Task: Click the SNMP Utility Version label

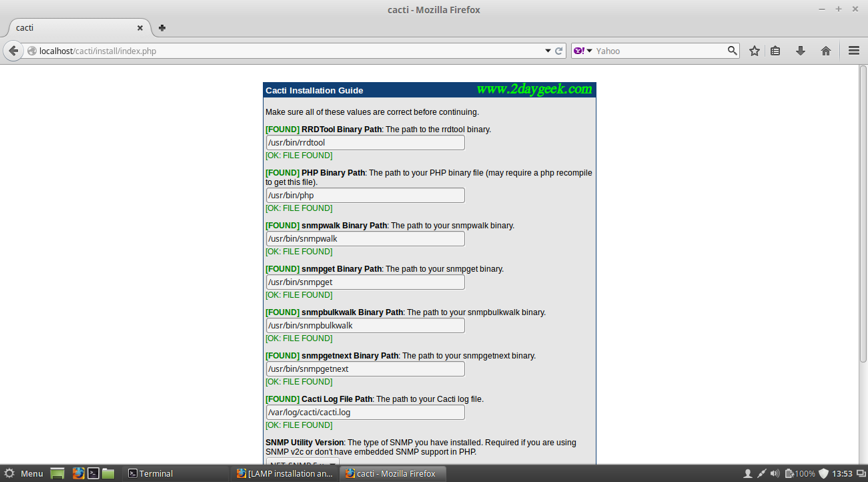Action: pos(304,443)
